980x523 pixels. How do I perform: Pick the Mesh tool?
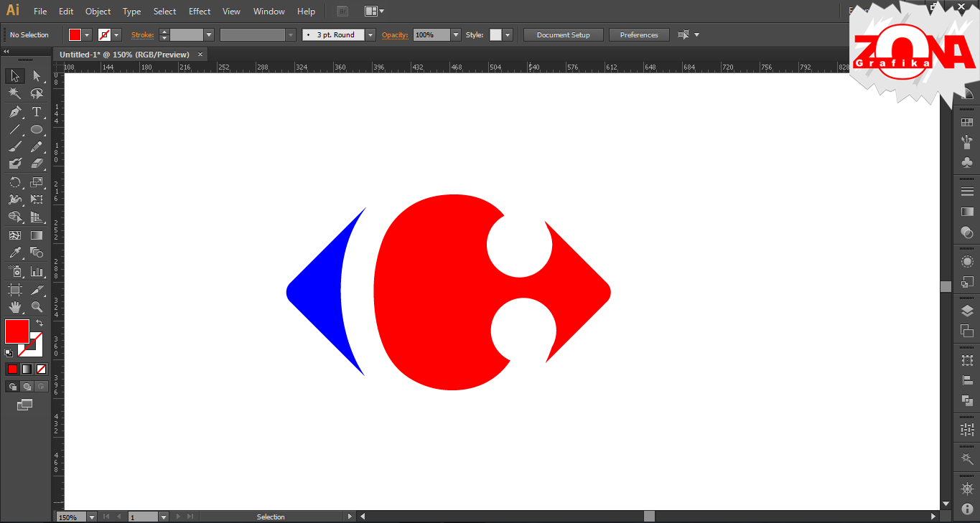pyautogui.click(x=15, y=235)
